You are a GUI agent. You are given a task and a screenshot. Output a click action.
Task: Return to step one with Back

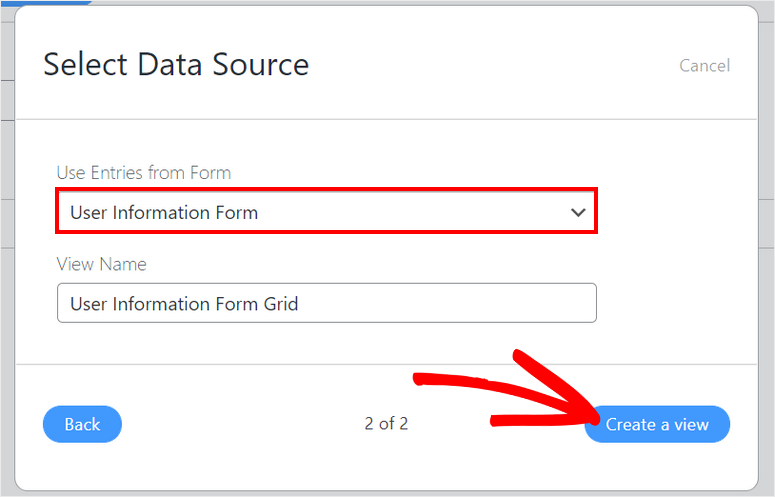(82, 424)
